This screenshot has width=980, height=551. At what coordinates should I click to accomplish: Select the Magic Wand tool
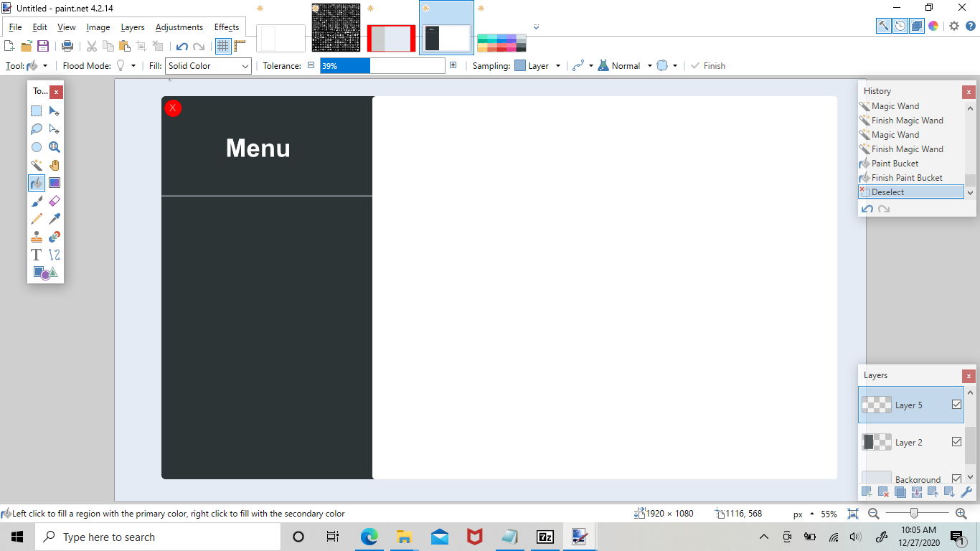click(x=37, y=165)
